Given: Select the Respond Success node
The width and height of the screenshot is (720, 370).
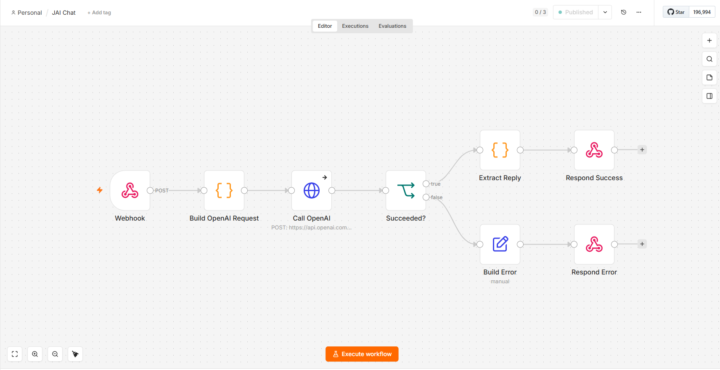Looking at the screenshot, I should point(594,150).
